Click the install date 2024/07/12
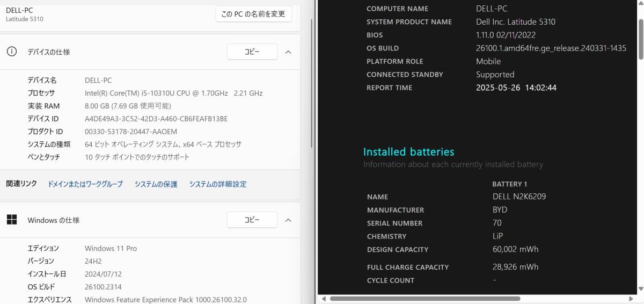The image size is (644, 304). point(104,274)
